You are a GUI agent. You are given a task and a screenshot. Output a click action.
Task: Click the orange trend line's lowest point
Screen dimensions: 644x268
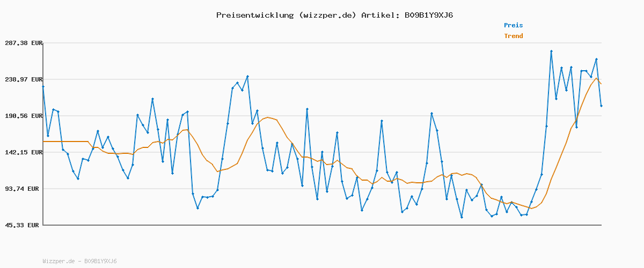531,209
